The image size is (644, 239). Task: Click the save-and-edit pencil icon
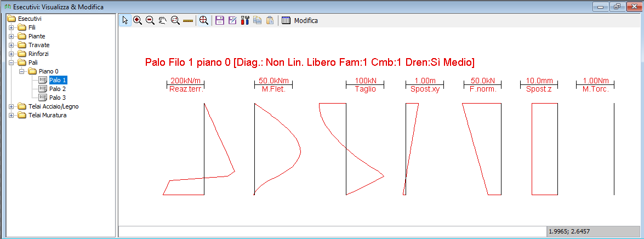tap(232, 20)
